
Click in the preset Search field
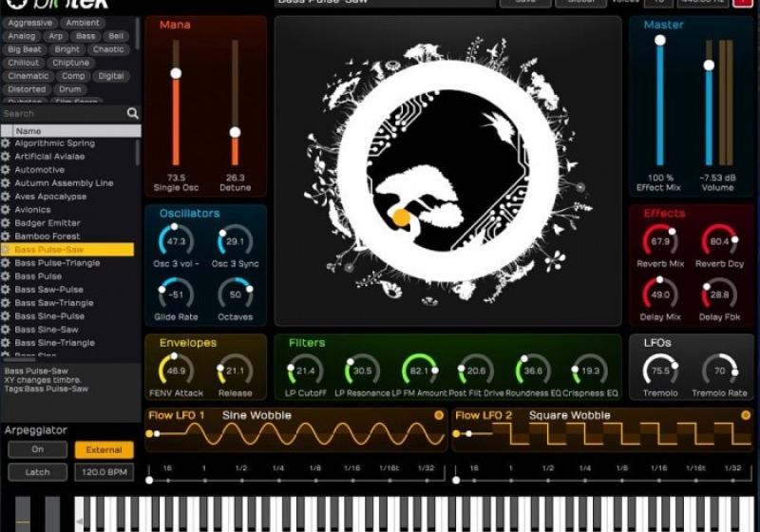pos(63,113)
